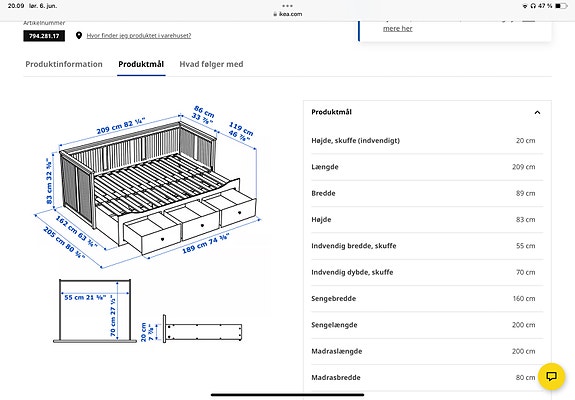Click the 70 cm drawer depth value

pos(525,272)
